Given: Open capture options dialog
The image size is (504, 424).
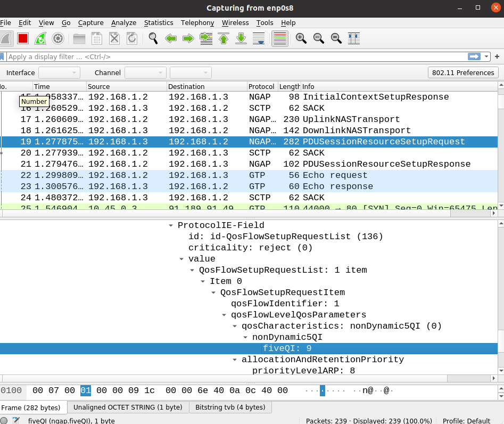Looking at the screenshot, I should pyautogui.click(x=58, y=38).
